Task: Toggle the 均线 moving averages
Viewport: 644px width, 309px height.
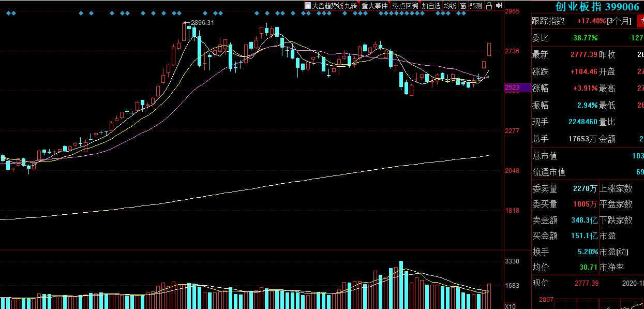Action: click(450, 6)
